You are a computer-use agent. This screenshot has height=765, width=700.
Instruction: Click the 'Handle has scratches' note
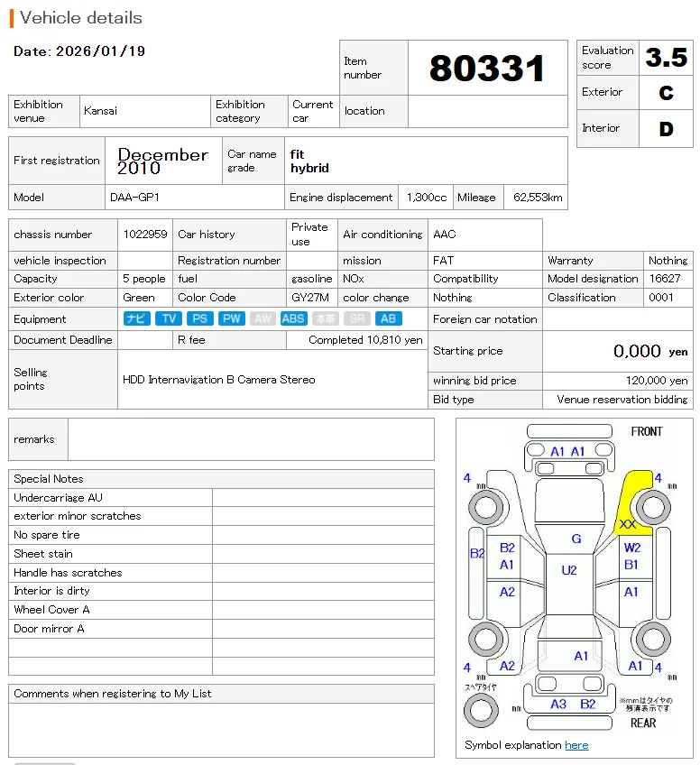pos(68,573)
